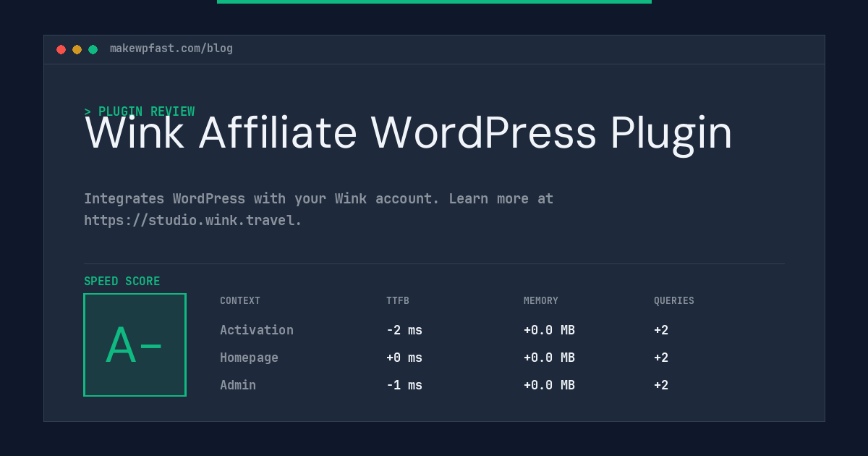This screenshot has height=456, width=868.
Task: Click the Homepage queries value '+2'
Action: point(661,358)
